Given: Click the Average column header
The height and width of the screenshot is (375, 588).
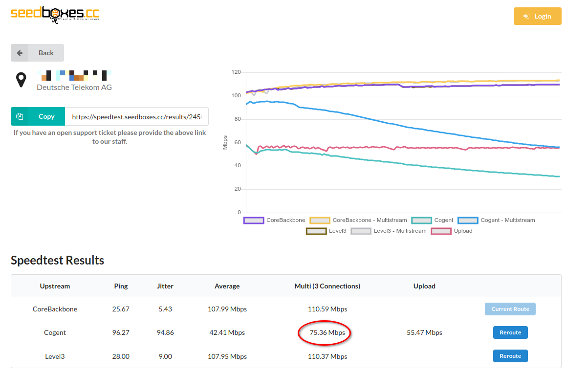Looking at the screenshot, I should (227, 286).
